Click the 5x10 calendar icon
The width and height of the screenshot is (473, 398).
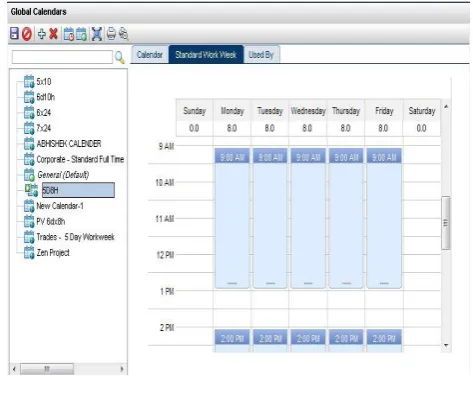pyautogui.click(x=29, y=82)
